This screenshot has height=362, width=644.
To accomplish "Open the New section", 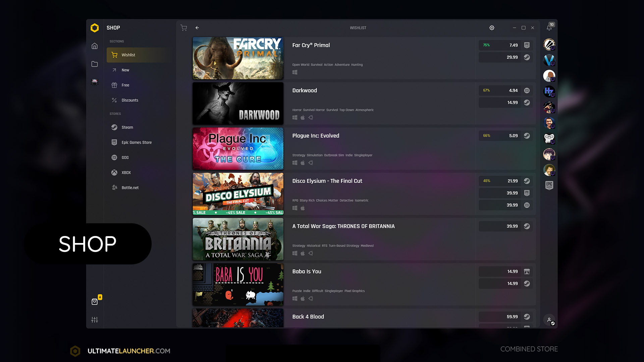I will click(x=139, y=70).
